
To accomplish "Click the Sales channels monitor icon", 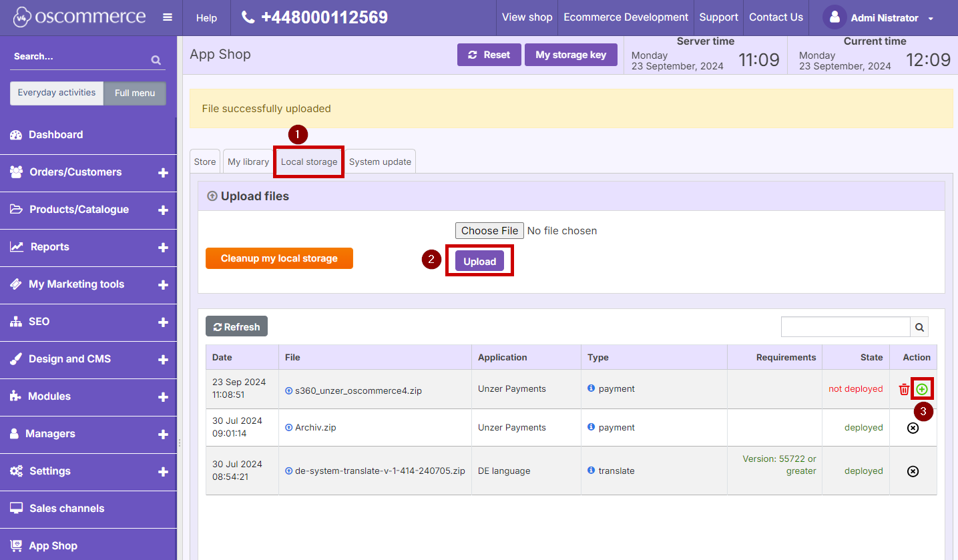I will 17,509.
